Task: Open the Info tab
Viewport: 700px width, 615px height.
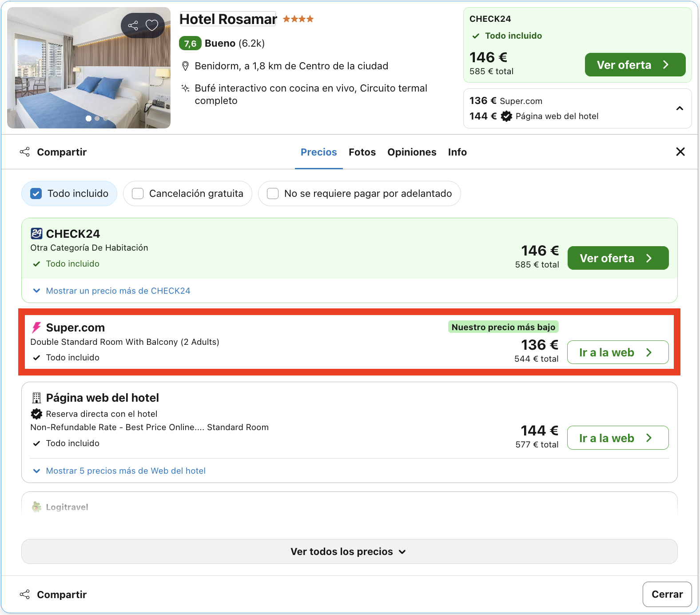Action: click(457, 152)
